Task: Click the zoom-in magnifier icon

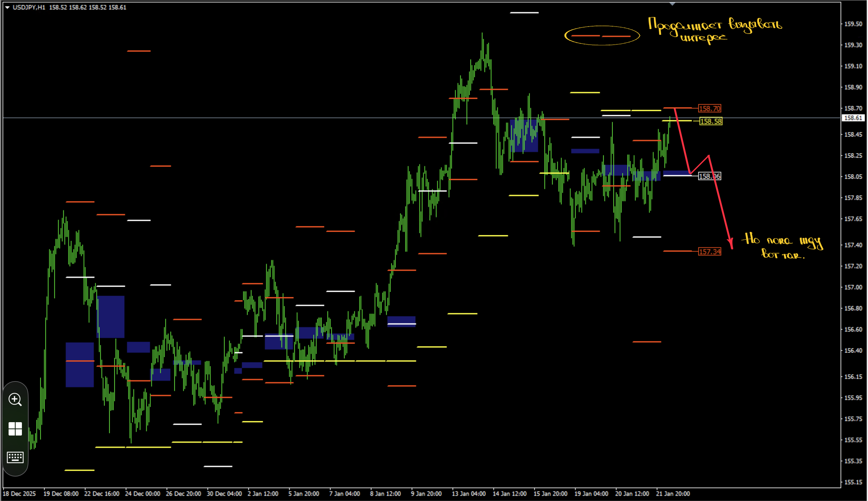Action: click(x=15, y=400)
